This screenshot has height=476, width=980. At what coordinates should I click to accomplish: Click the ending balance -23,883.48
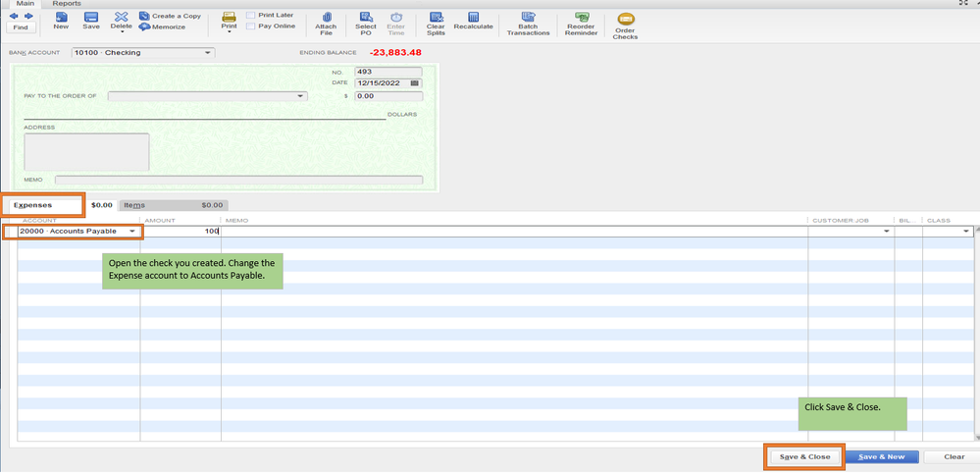coord(395,53)
